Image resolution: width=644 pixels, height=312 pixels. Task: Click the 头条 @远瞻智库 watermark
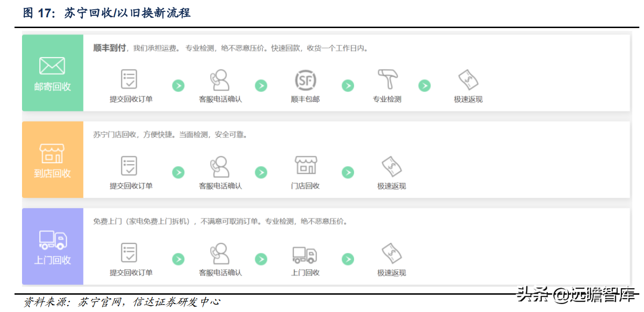tap(576, 295)
